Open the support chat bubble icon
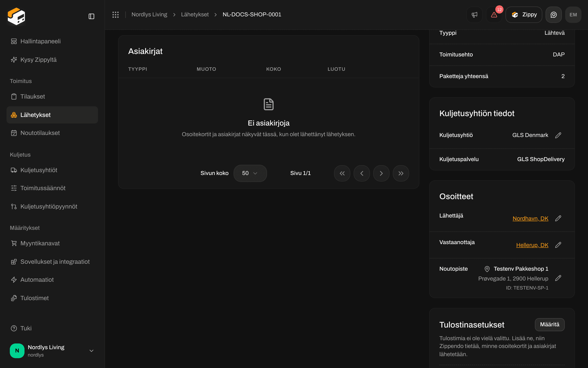 coord(553,15)
